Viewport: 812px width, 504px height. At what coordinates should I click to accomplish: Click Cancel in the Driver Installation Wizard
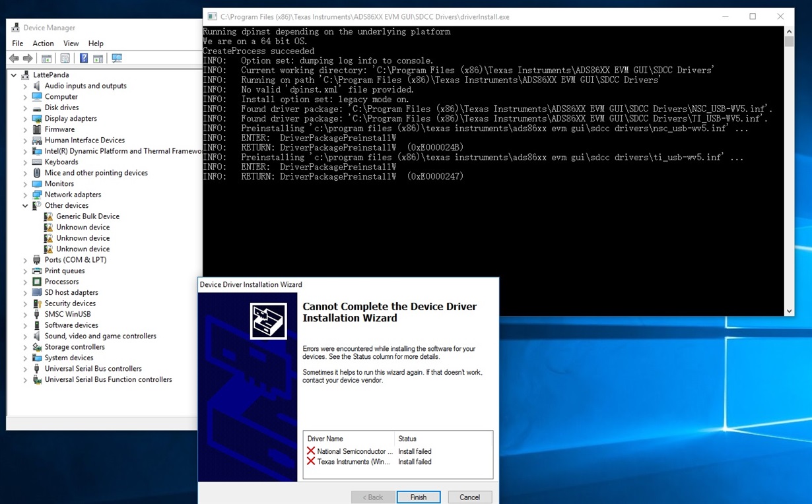469,497
